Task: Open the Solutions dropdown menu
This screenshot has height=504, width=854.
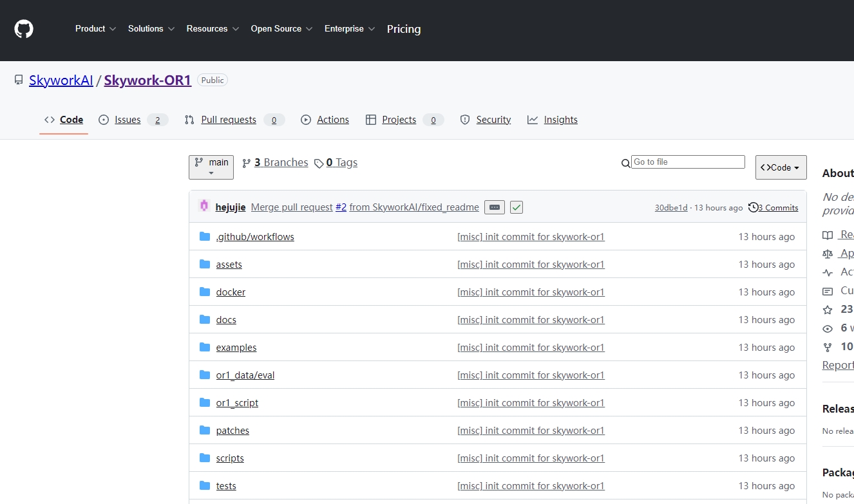Action: pos(151,29)
